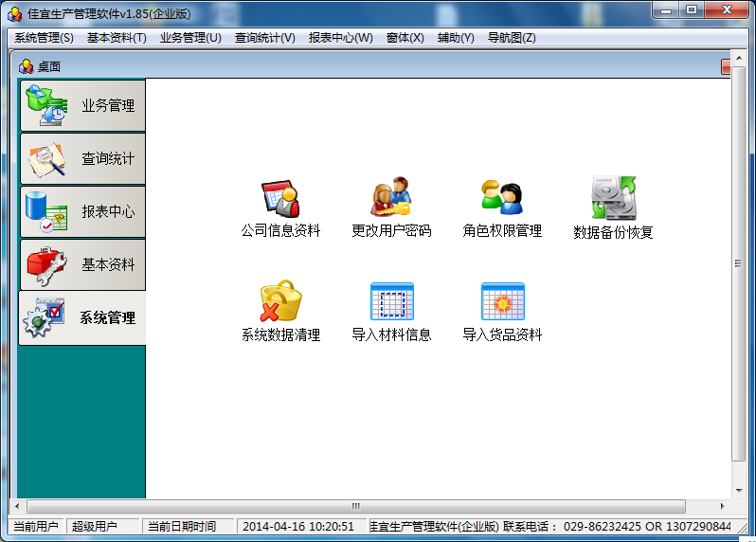Open the 导航图(Z) menu

coord(512,38)
